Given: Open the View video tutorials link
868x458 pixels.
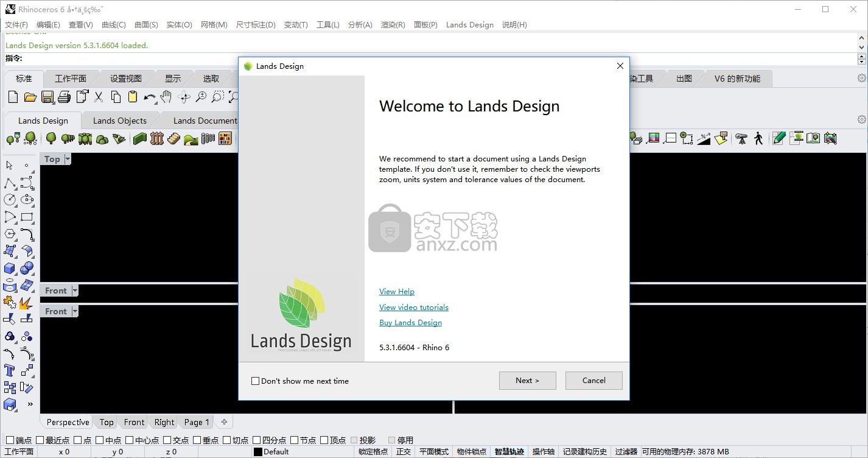Looking at the screenshot, I should pos(414,308).
